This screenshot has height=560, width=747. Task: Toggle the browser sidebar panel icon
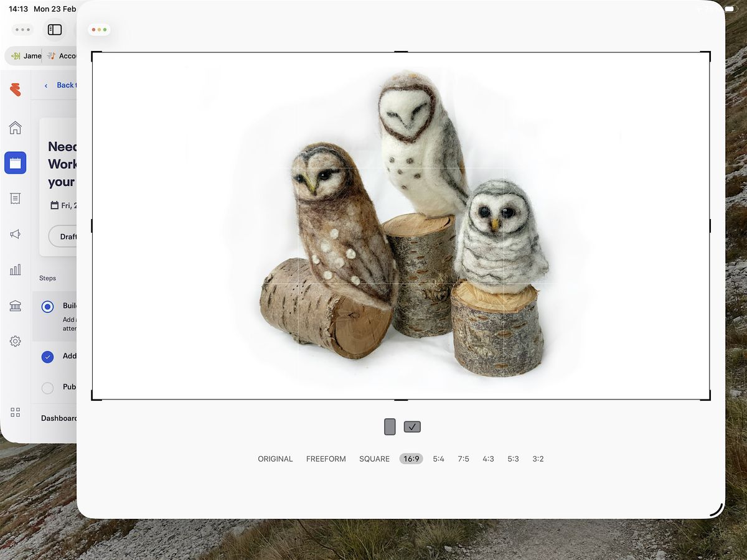click(55, 30)
